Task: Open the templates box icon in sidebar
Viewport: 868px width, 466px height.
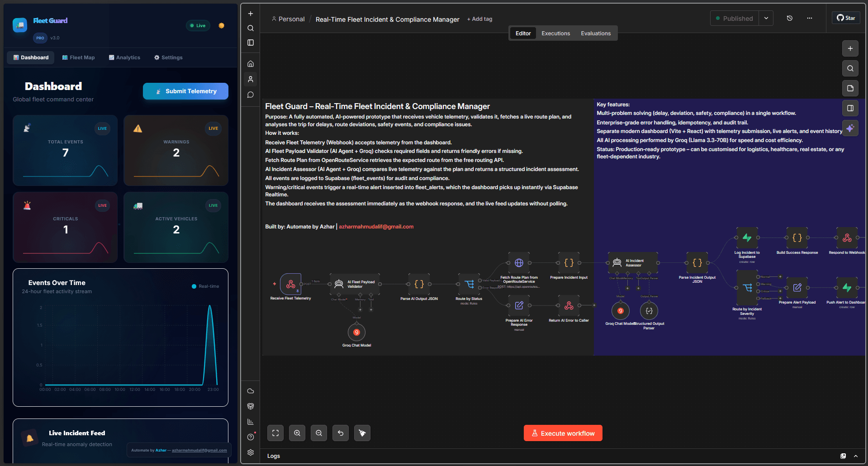Action: coord(251,406)
